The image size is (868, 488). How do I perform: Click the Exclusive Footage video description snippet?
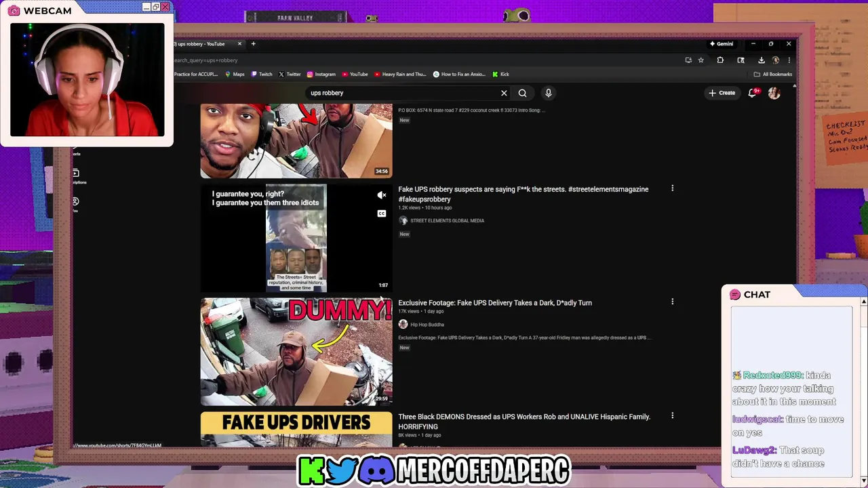[x=524, y=338]
